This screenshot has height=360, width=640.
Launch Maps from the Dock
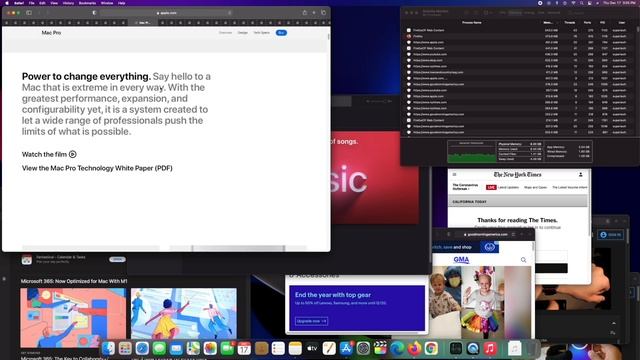[193, 348]
